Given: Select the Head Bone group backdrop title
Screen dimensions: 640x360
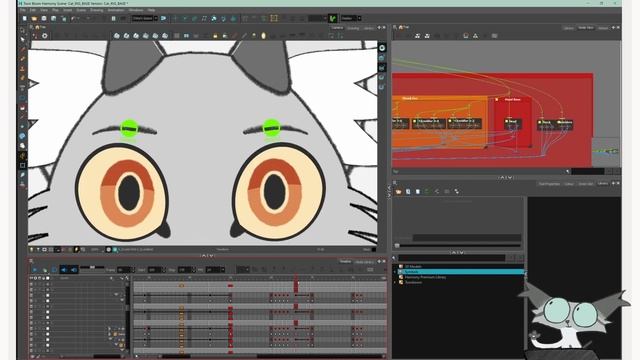Looking at the screenshot, I should (513, 99).
